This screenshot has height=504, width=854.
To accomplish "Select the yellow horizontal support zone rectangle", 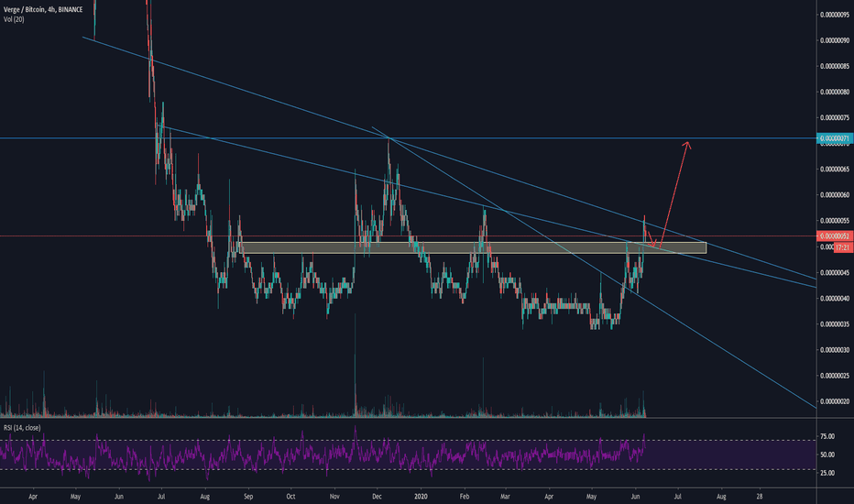I will 473,248.
